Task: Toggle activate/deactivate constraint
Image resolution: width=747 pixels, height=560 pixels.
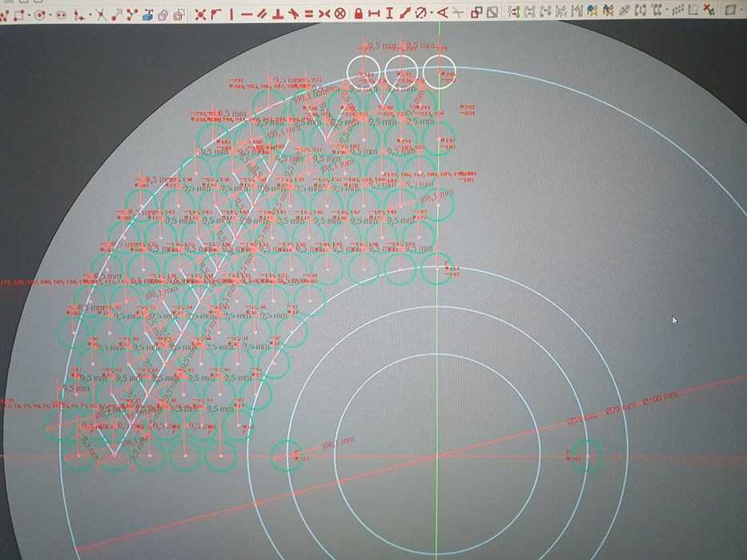Action: (x=492, y=12)
